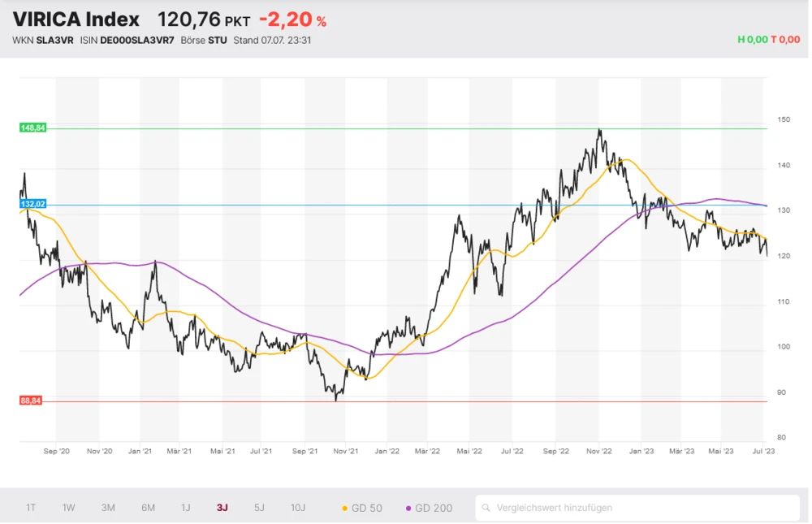The width and height of the screenshot is (812, 524).
Task: Click the green 148,84 high marker
Action: coord(32,128)
